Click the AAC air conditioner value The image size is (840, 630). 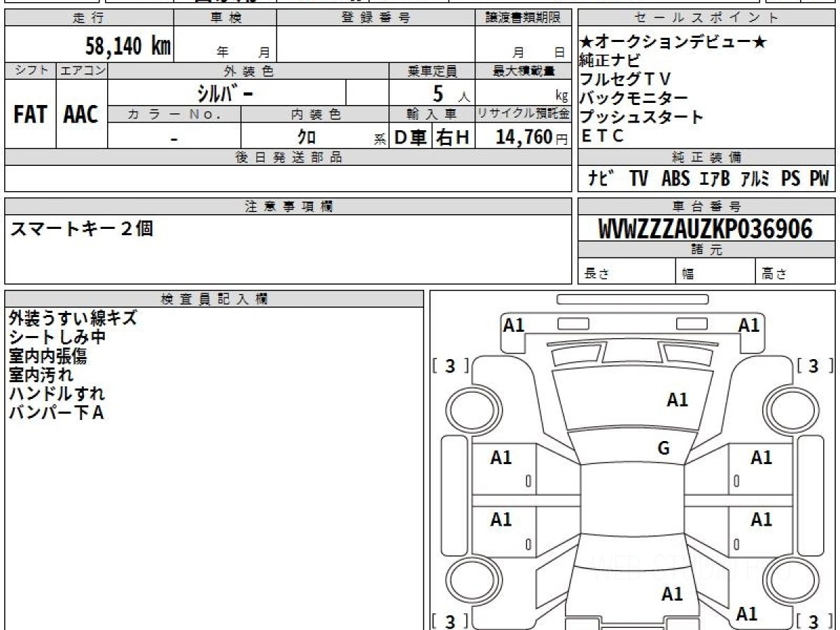81,115
